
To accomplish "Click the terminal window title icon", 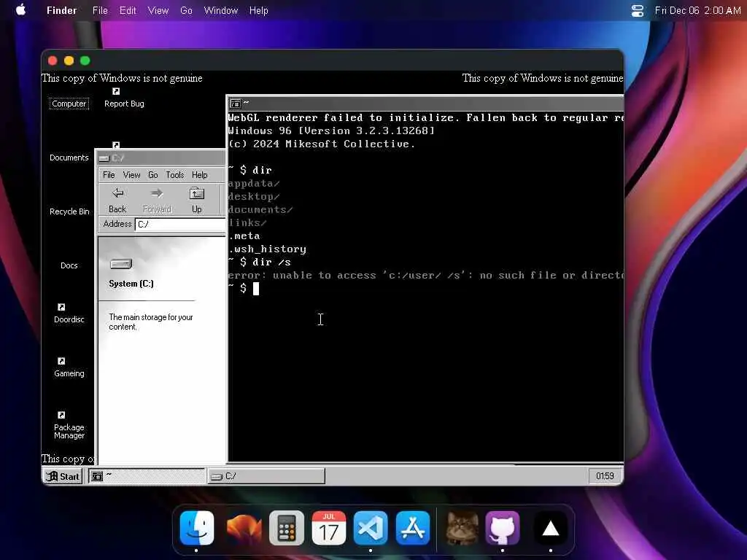I will tap(235, 104).
